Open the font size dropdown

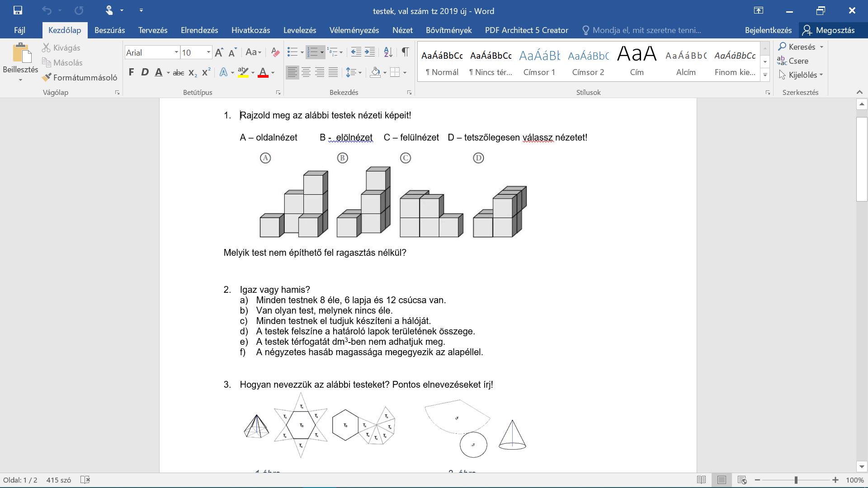pos(208,52)
